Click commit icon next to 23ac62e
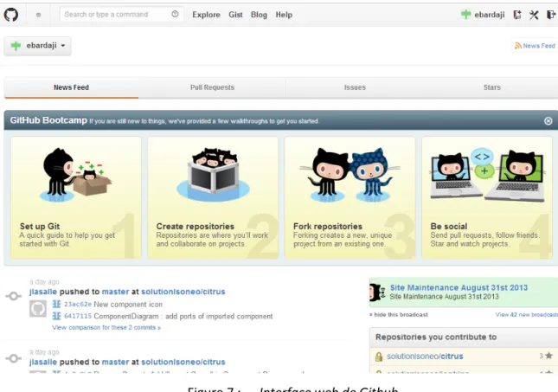This screenshot has width=558, height=392. pos(56,304)
